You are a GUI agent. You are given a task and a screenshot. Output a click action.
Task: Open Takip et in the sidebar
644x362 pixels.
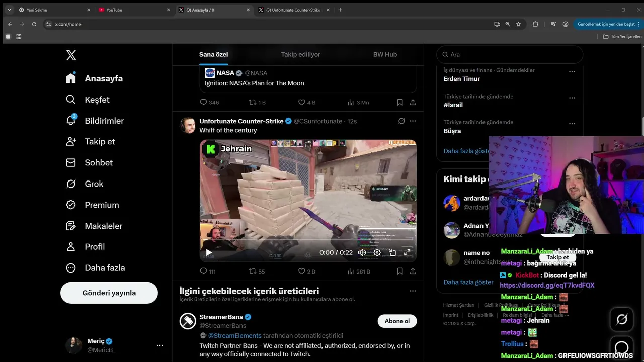coord(91,141)
